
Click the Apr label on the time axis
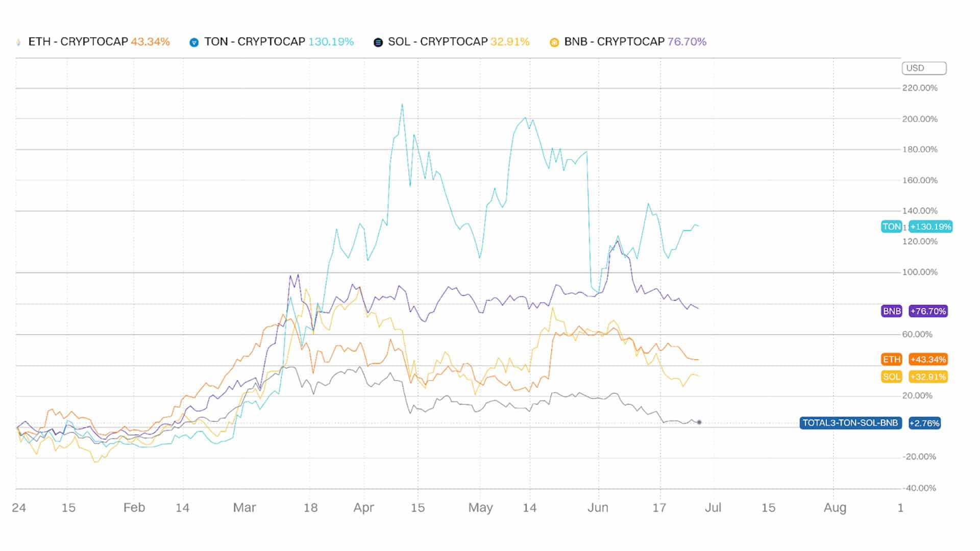[x=364, y=508]
